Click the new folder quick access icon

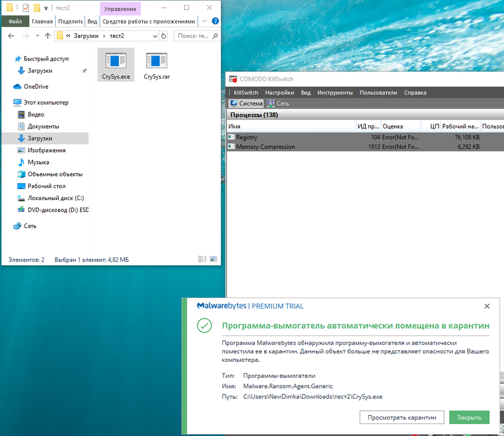(37, 8)
